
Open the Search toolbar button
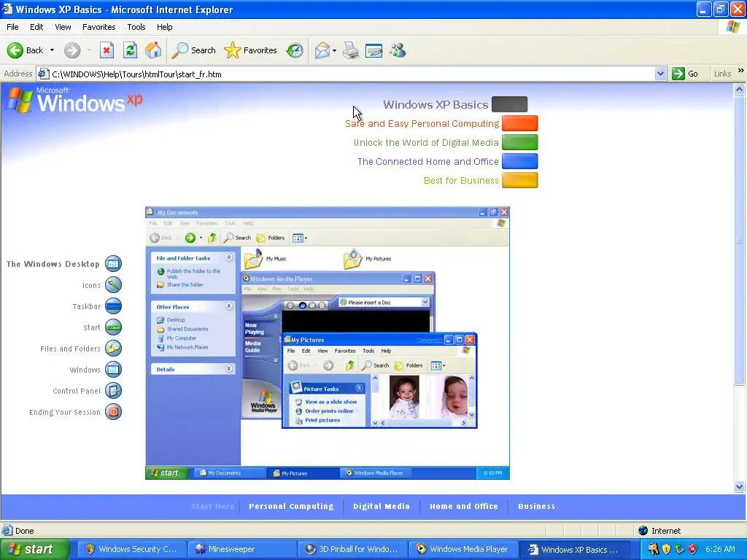click(193, 50)
